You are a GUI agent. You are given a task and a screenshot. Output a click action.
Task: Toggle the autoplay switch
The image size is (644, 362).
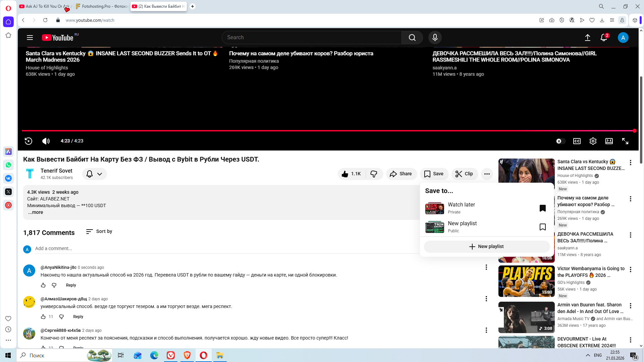(560, 141)
